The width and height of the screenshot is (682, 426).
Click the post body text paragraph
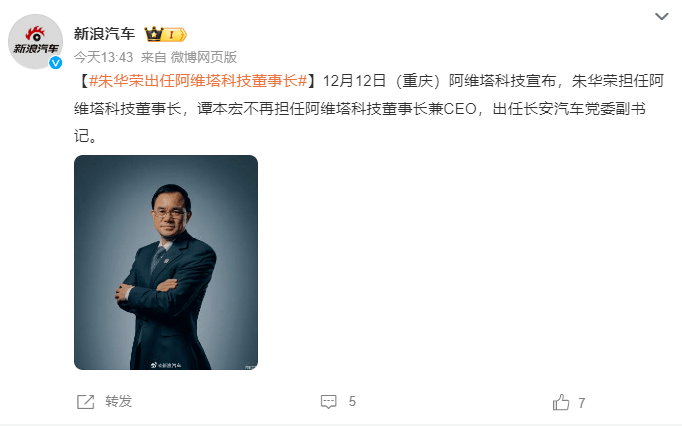369,108
